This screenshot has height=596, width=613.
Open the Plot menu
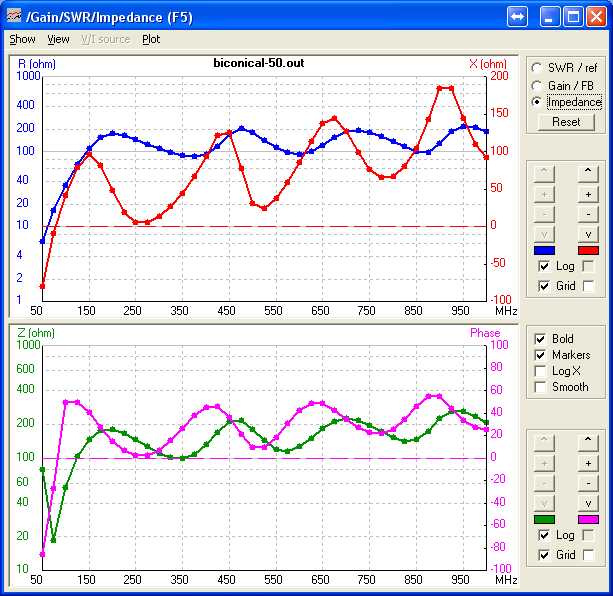pos(151,39)
